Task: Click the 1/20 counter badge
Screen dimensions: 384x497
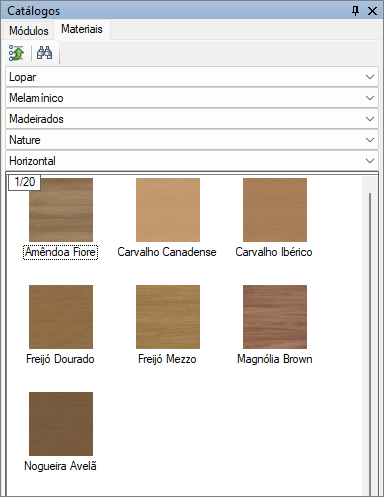Action: [25, 182]
